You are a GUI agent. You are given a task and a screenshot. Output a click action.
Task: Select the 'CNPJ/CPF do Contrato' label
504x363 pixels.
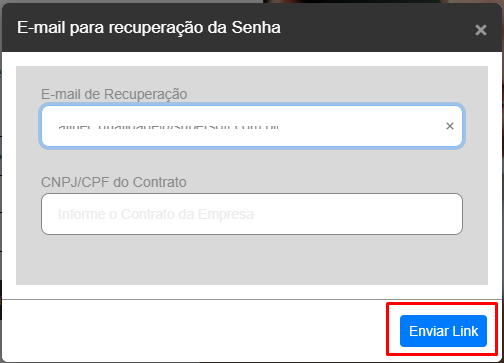(114, 182)
